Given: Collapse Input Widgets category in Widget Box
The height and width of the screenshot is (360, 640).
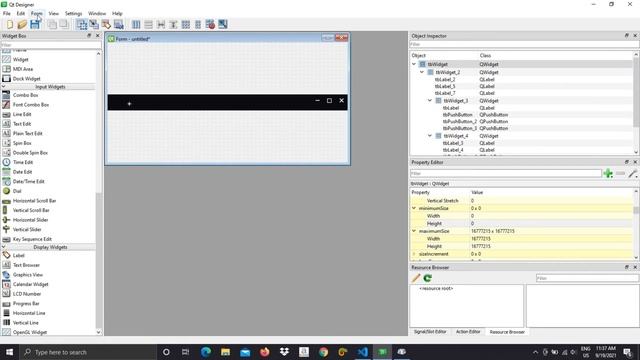Looking at the screenshot, I should click(4, 87).
